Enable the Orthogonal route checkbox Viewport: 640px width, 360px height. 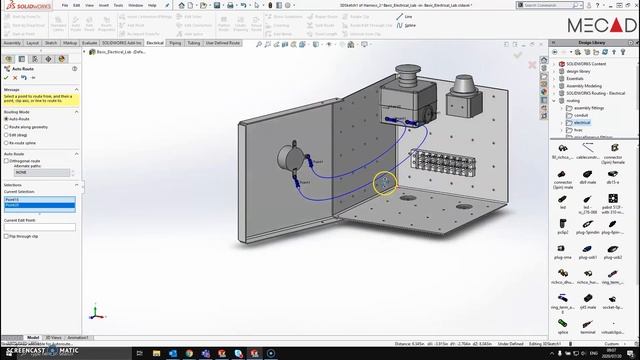6,161
